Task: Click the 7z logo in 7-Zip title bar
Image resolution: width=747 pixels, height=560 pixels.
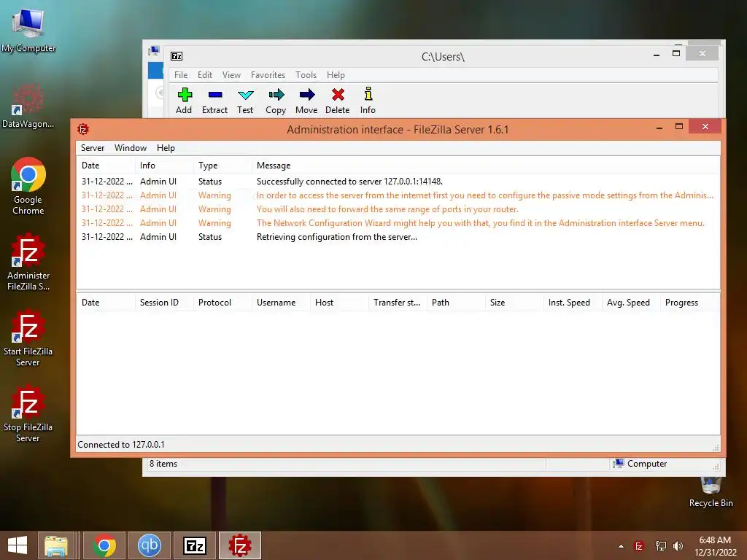Action: [x=177, y=56]
